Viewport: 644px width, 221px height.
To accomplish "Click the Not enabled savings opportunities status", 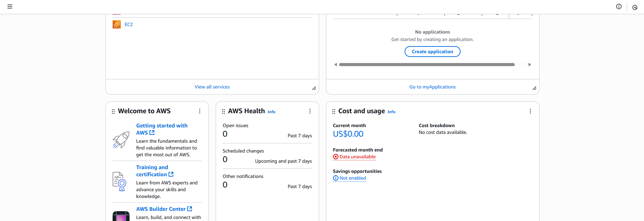I will [352, 178].
